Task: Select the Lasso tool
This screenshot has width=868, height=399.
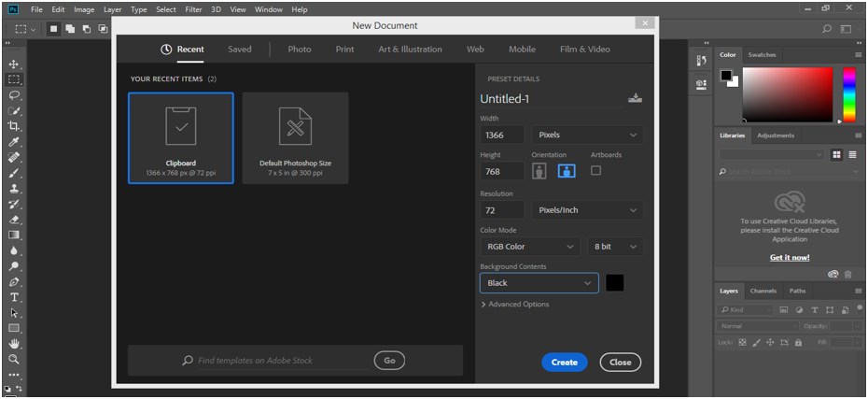Action: (x=14, y=94)
